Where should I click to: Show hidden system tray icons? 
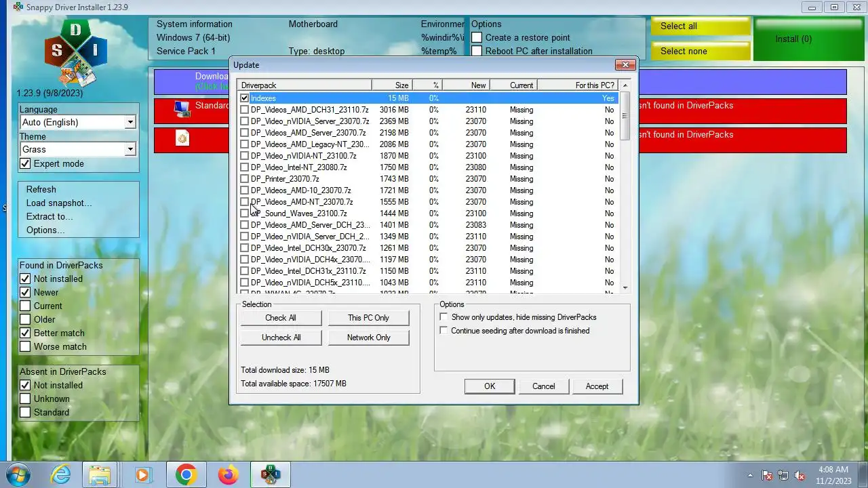[750, 475]
